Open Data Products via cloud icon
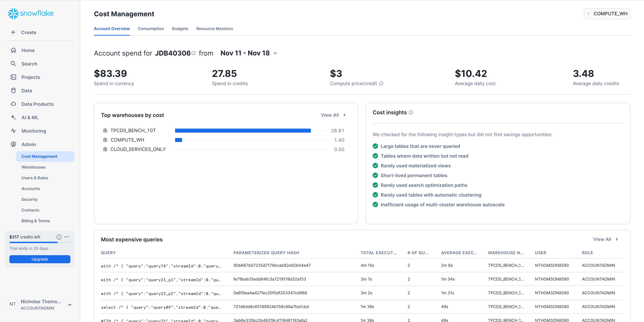The height and width of the screenshot is (322, 644). (13, 104)
